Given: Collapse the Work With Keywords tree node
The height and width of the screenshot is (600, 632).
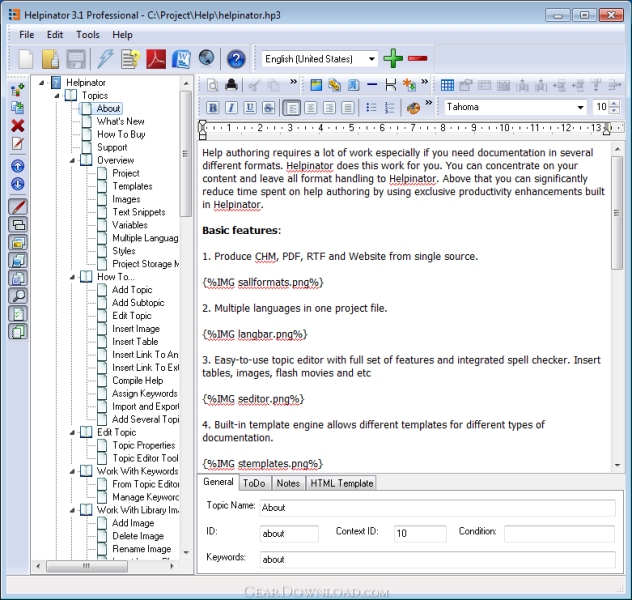Looking at the screenshot, I should [x=72, y=471].
